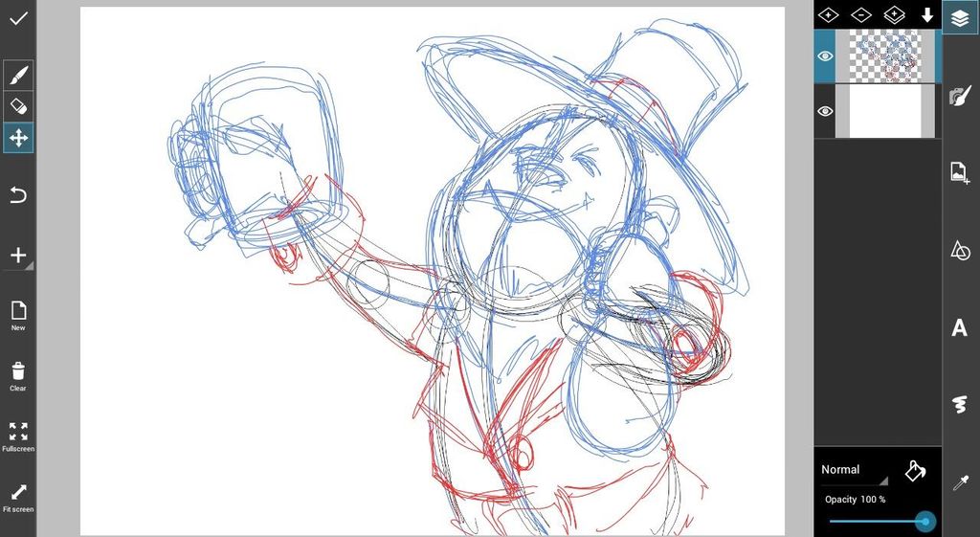This screenshot has width=980, height=537.
Task: Toggle the Layers panel
Action: click(x=960, y=18)
